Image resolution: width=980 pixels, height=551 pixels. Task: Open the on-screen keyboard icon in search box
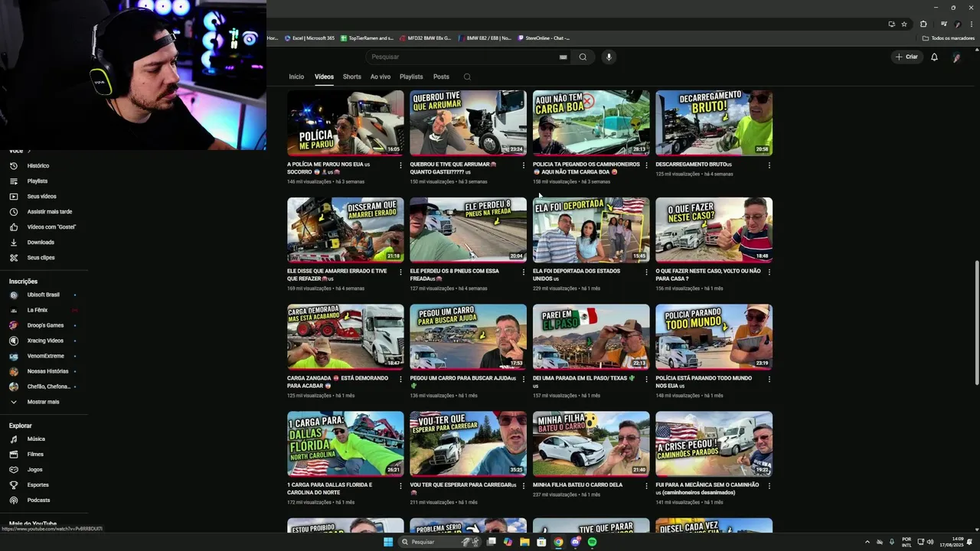[x=563, y=57]
